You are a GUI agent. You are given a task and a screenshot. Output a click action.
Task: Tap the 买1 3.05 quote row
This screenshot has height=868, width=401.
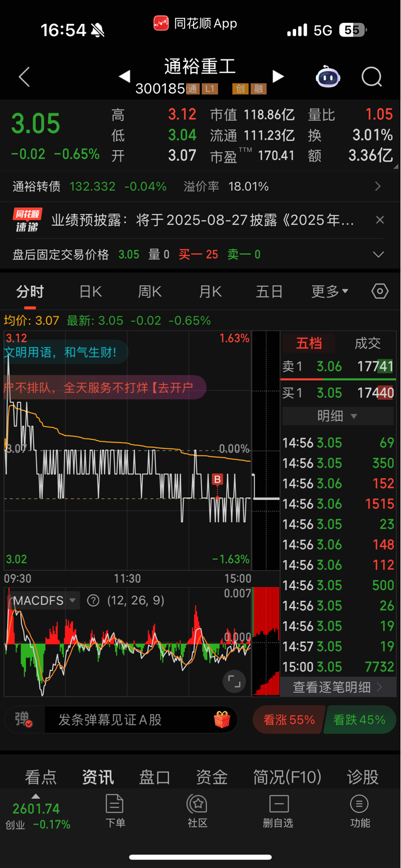338,393
